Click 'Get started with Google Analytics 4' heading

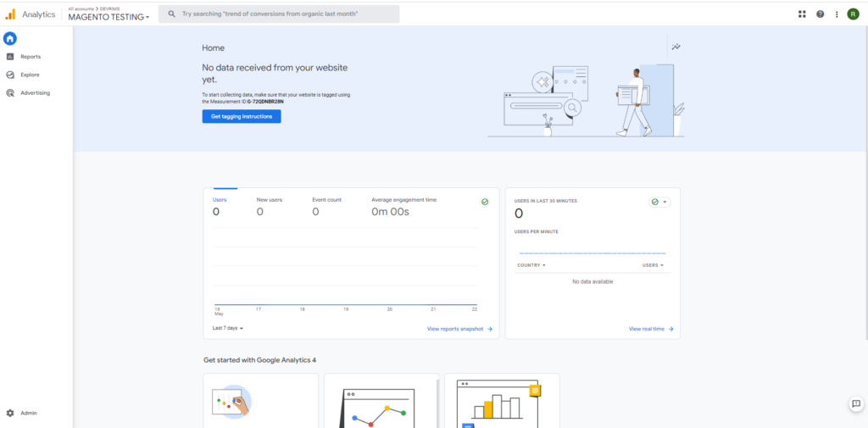259,360
